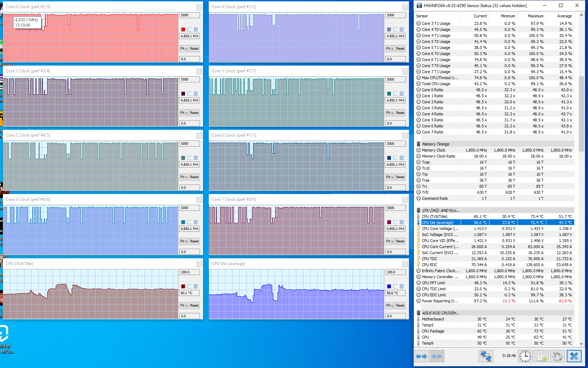
Task: Open the remote network monitors icon
Action: click(x=485, y=356)
